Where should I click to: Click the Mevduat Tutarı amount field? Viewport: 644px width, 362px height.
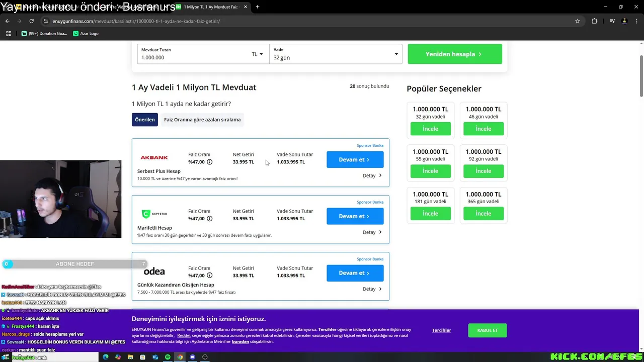pyautogui.click(x=194, y=54)
